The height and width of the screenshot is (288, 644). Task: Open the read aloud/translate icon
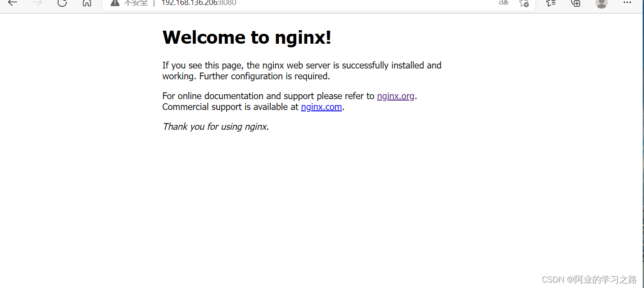503,3
